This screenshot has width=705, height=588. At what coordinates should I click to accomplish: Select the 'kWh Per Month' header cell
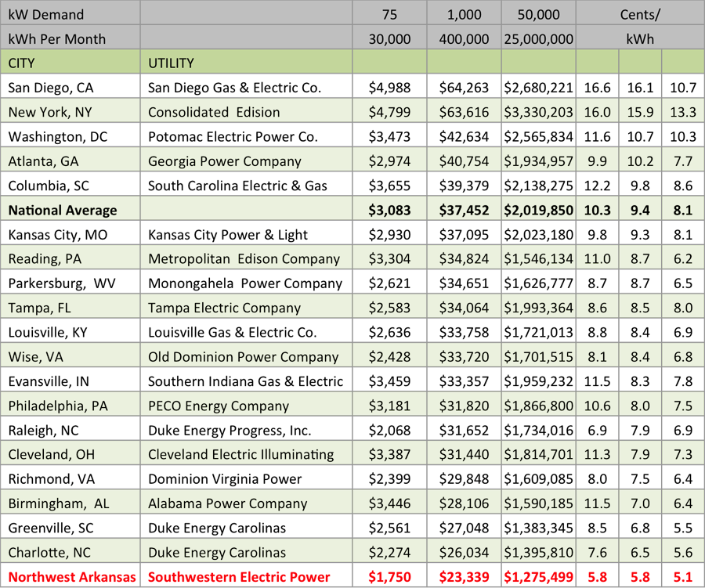click(70, 38)
